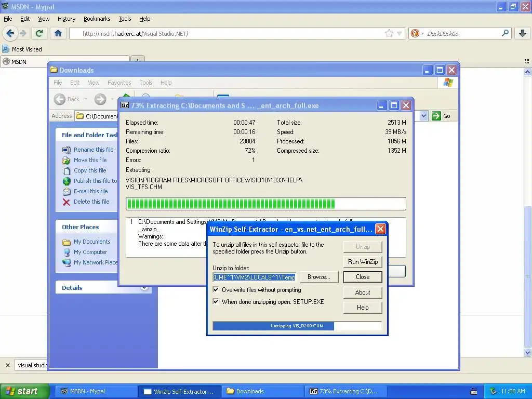Open Favorites menu in Downloads window
The width and height of the screenshot is (532, 399).
[119, 83]
